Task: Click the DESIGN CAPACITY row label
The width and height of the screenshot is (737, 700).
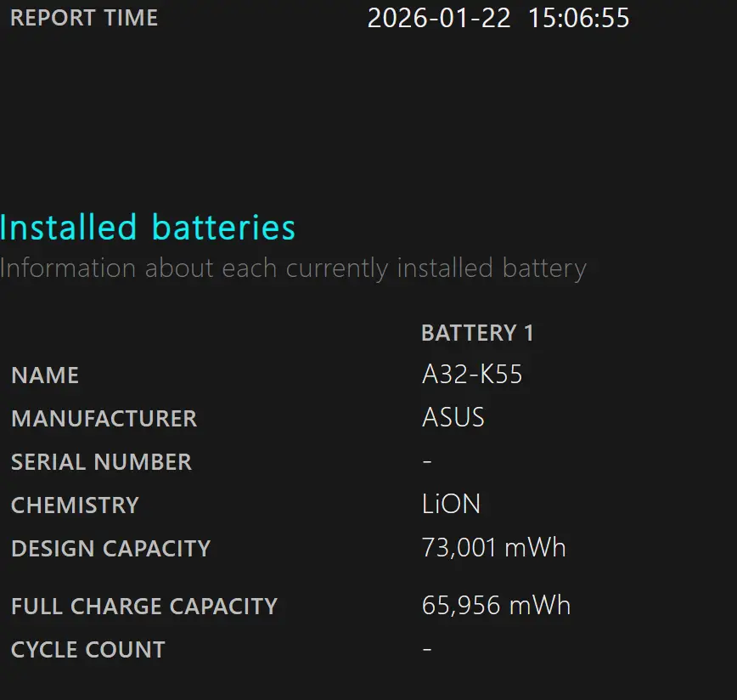Action: click(110, 549)
